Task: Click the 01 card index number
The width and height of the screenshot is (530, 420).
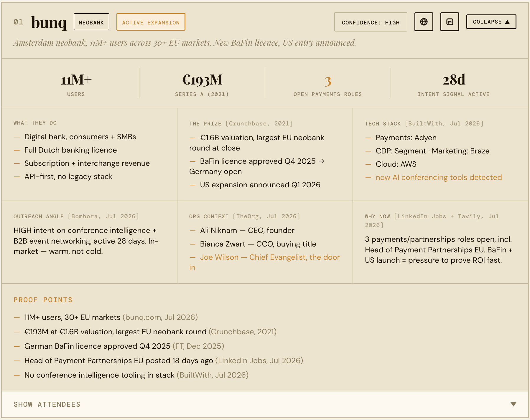Action: pyautogui.click(x=18, y=22)
